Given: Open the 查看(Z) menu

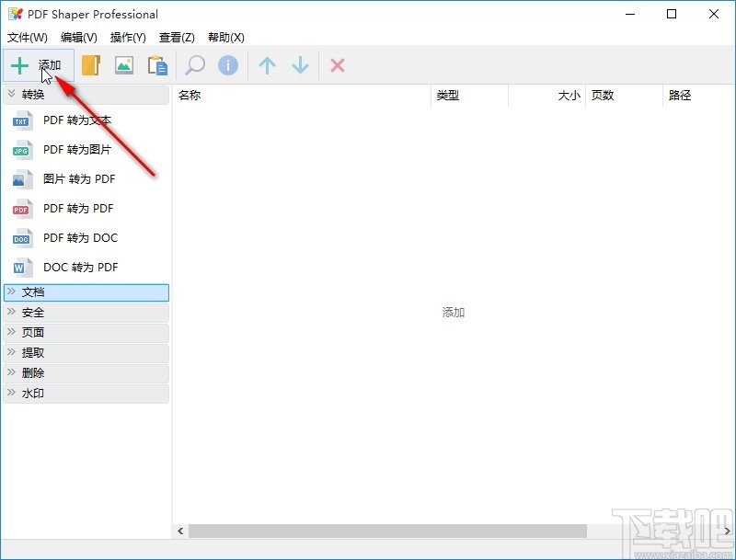Looking at the screenshot, I should [177, 38].
